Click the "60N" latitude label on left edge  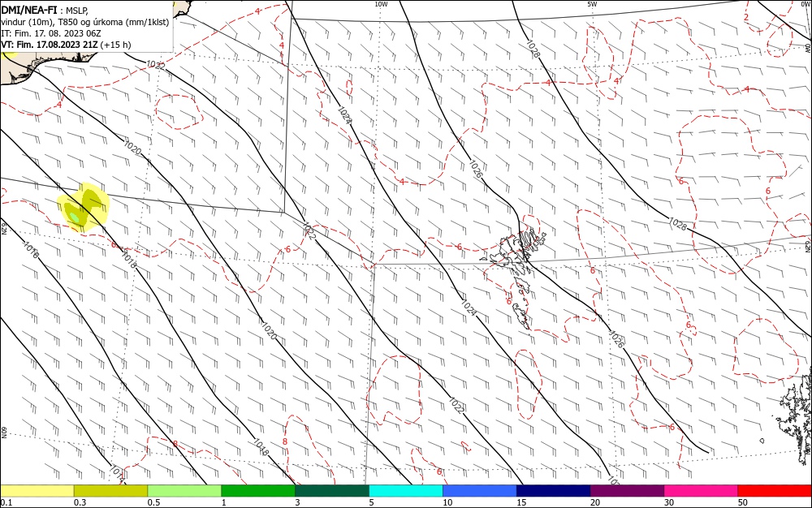coord(3,432)
